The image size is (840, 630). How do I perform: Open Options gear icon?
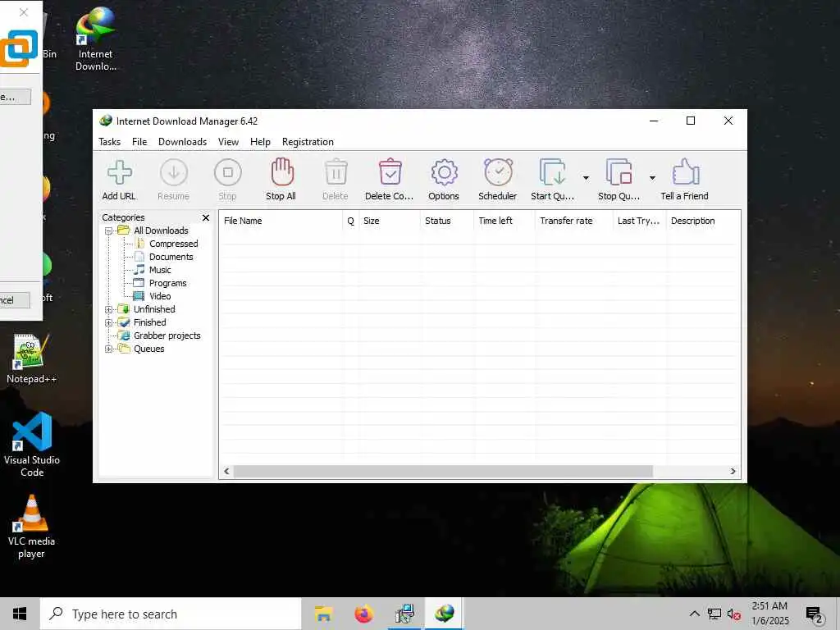pos(444,172)
